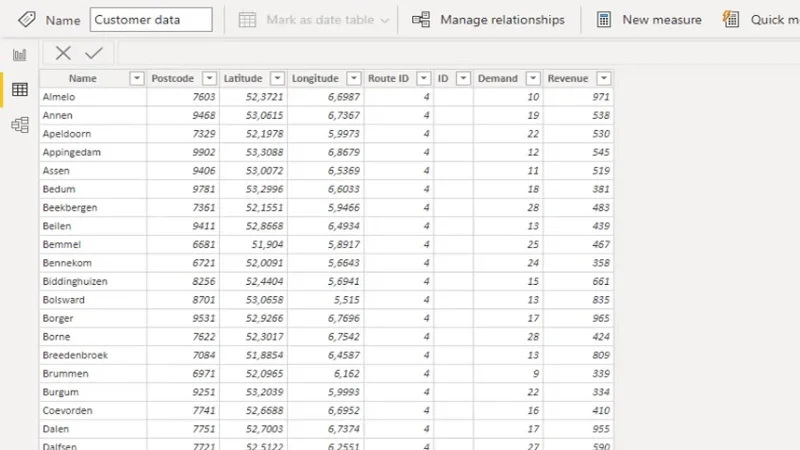Image resolution: width=800 pixels, height=450 pixels.
Task: Click the Beilen name cell
Action: click(93, 226)
